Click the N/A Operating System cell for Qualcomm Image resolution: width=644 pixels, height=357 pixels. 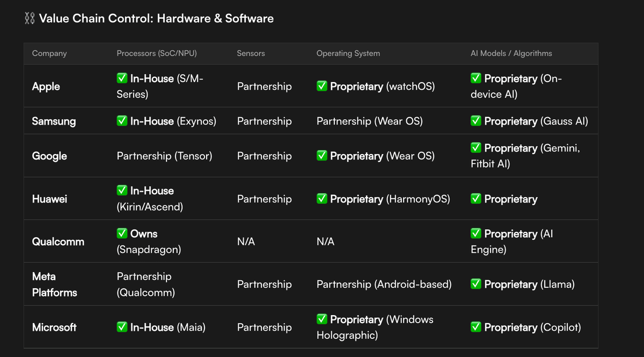click(x=325, y=242)
